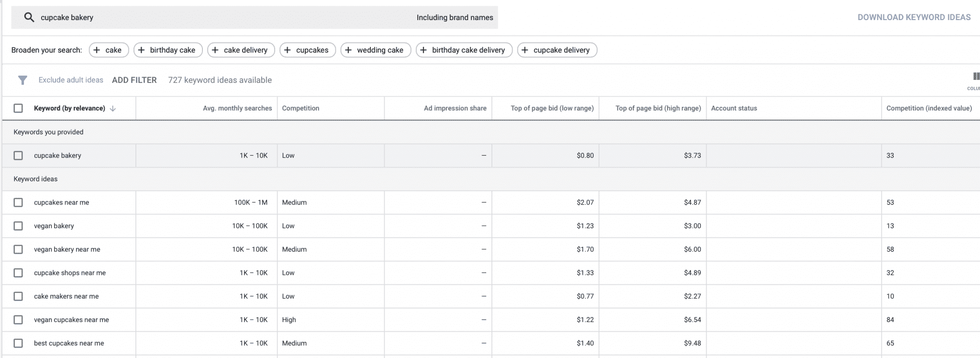Sort by 'Competition (indexed value)' header

pyautogui.click(x=929, y=108)
